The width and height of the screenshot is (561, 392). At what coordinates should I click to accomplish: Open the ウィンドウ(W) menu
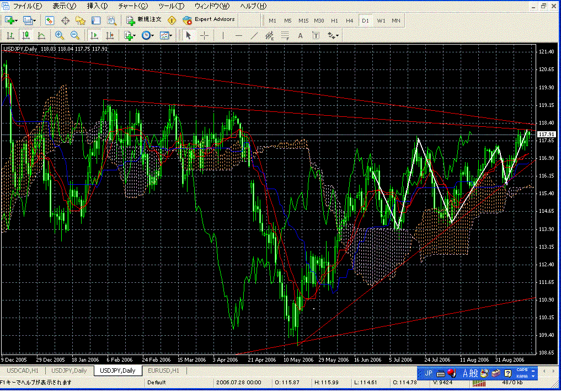tap(212, 6)
